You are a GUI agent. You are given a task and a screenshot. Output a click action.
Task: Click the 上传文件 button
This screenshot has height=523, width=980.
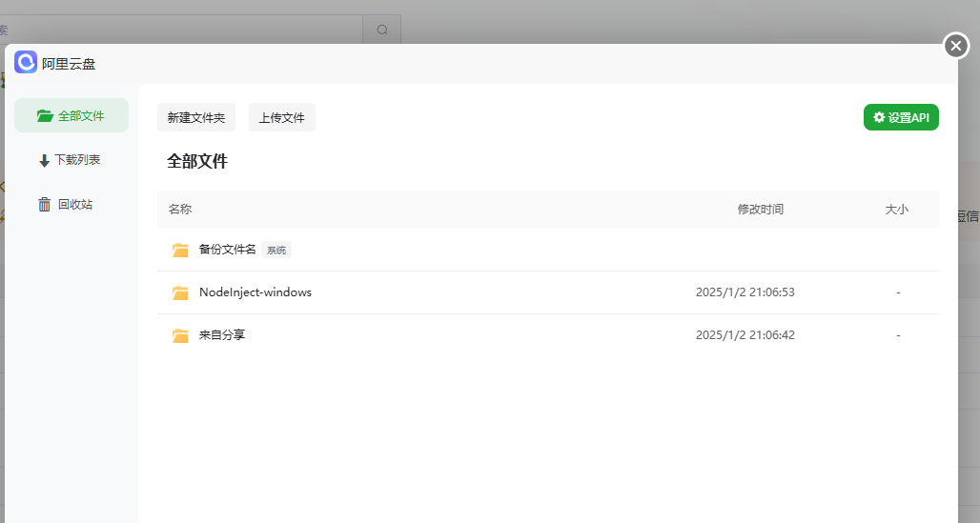(x=282, y=117)
